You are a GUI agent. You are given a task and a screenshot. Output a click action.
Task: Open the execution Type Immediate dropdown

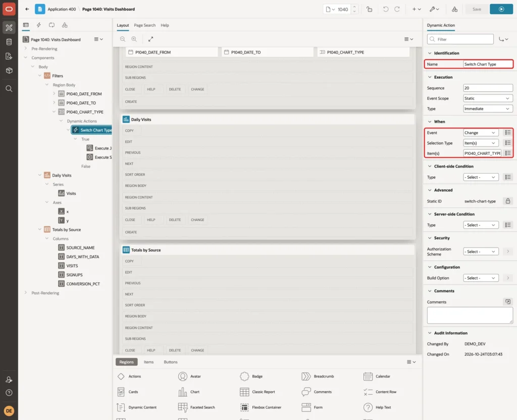click(488, 109)
